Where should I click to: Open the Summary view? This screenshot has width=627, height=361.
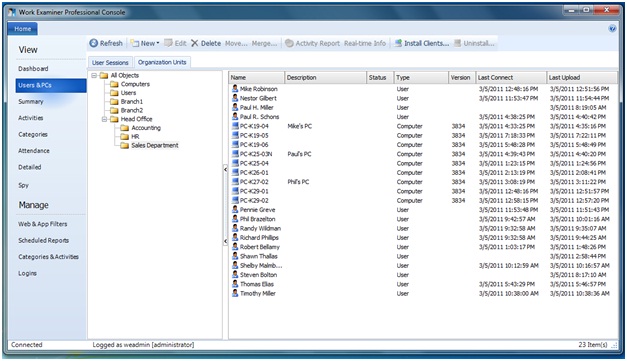pyautogui.click(x=31, y=102)
